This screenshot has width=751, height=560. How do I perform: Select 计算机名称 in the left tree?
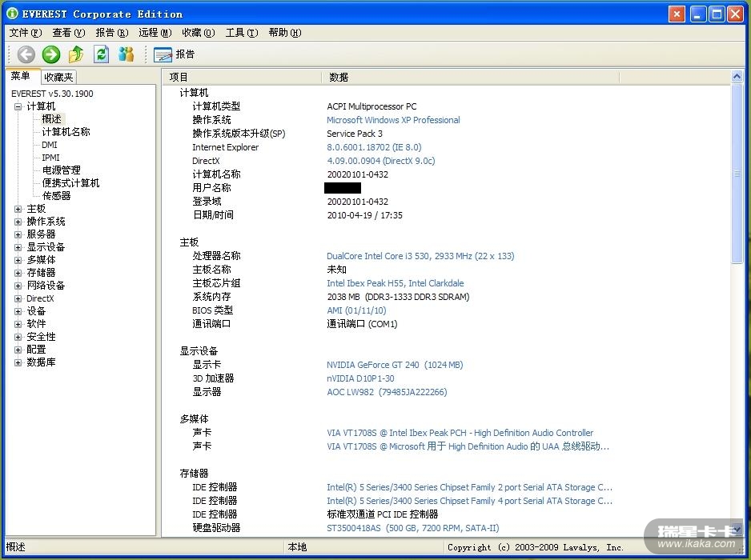66,132
